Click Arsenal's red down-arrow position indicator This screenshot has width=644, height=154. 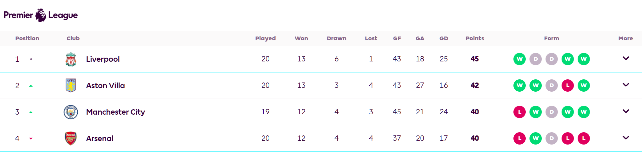(31, 139)
